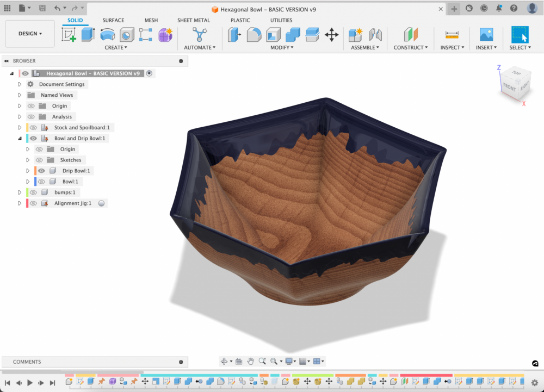Open the SURFACE tab

pyautogui.click(x=113, y=20)
